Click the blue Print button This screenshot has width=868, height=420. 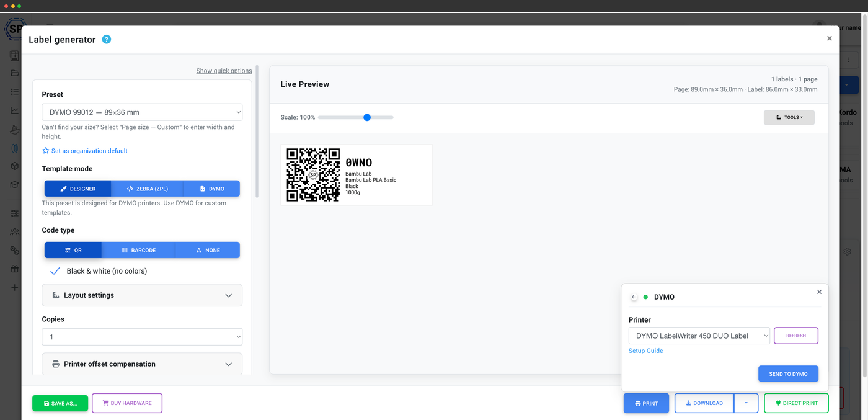646,403
